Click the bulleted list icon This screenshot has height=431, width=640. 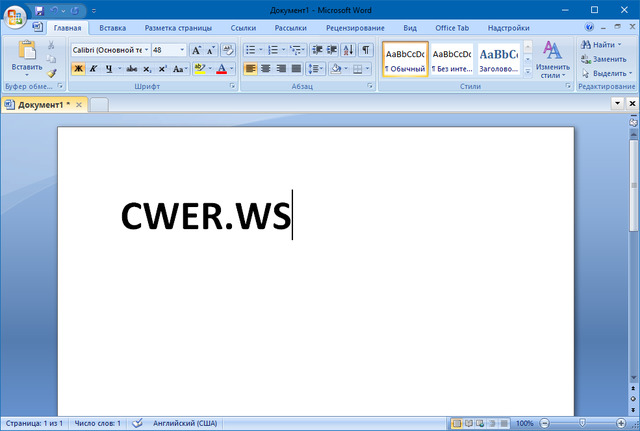tap(251, 49)
